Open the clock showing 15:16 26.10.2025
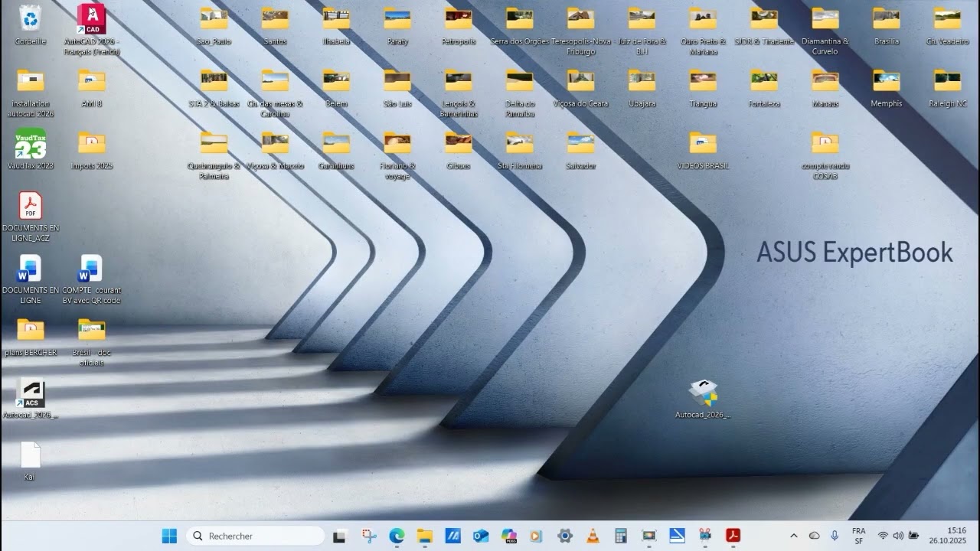980x551 pixels. 948,536
